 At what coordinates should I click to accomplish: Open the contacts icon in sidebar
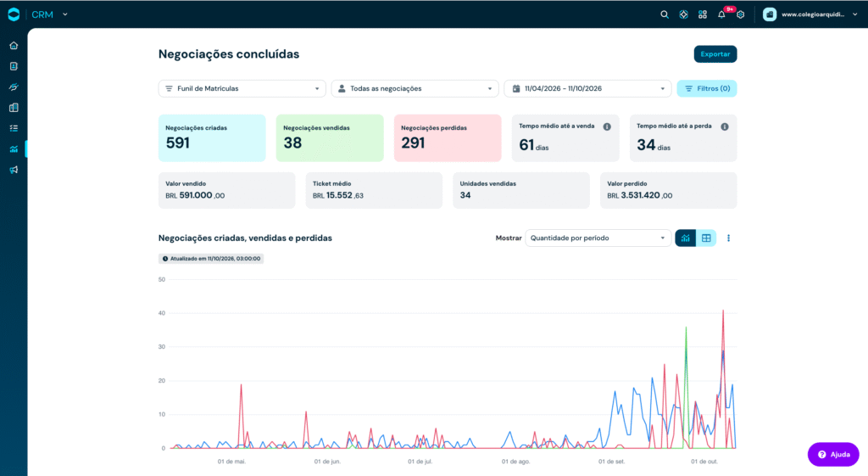(x=14, y=66)
